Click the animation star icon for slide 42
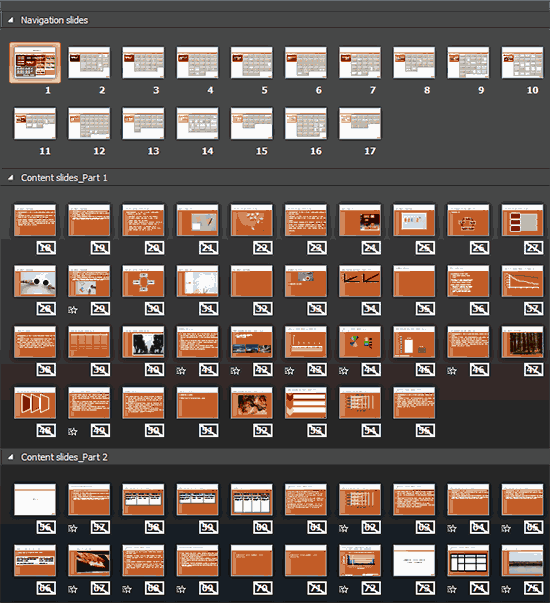 coord(235,370)
